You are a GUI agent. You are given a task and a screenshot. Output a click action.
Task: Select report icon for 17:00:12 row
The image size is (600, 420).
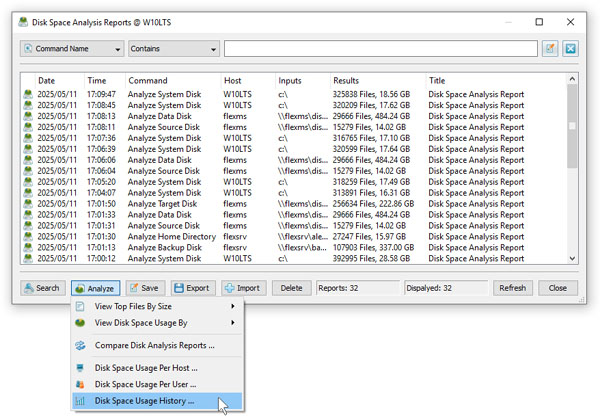[28, 259]
